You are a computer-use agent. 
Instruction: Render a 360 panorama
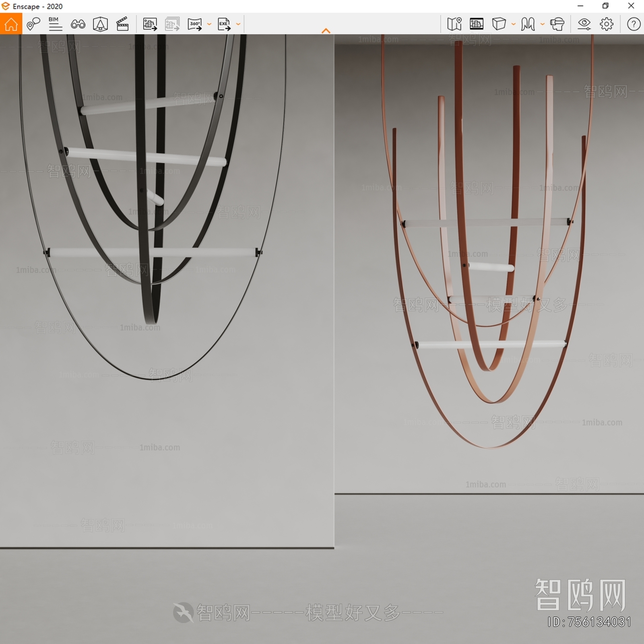pos(195,24)
